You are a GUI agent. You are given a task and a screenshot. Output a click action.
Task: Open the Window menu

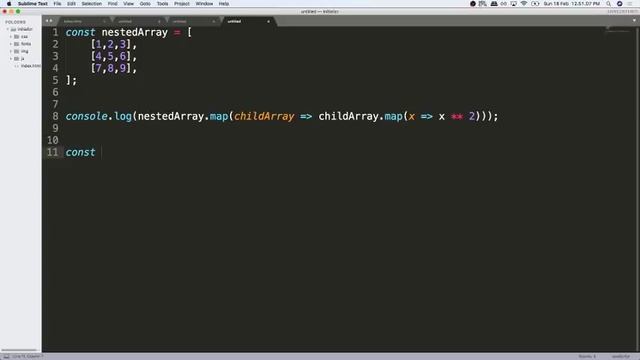coord(204,4)
